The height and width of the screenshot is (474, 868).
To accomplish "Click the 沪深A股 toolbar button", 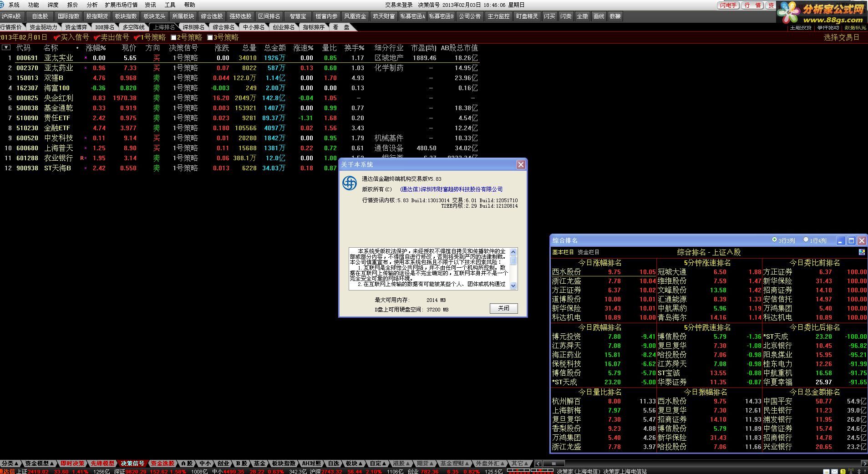I will [x=11, y=16].
